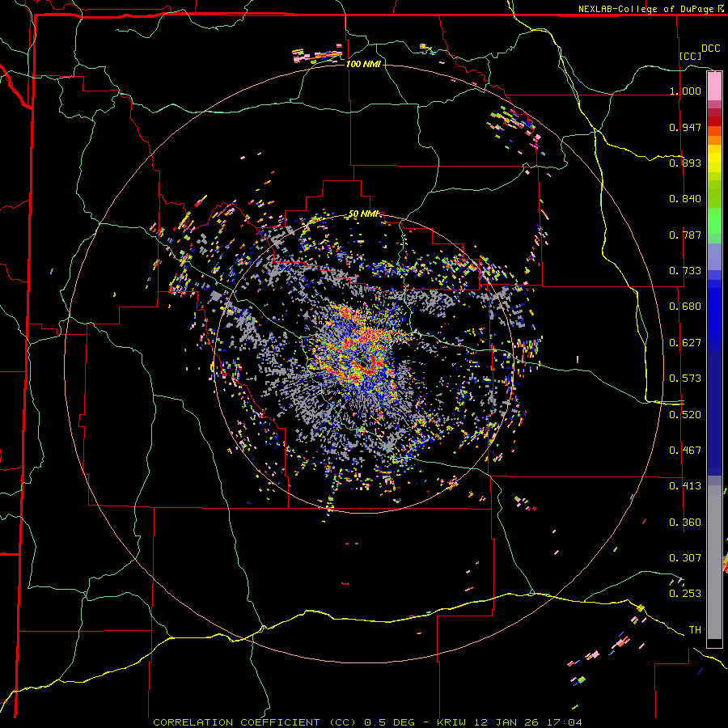
Task: Select the 0.253 value on the scale
Action: tap(685, 594)
